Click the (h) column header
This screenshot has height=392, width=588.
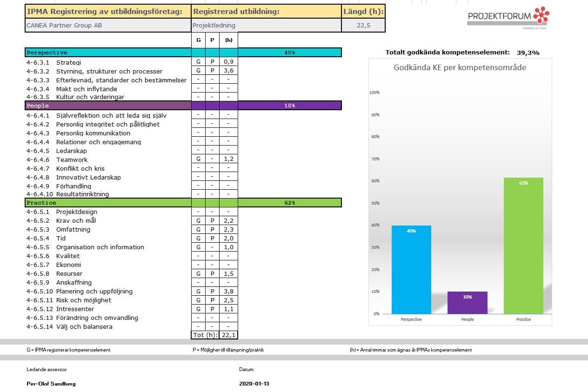pyautogui.click(x=228, y=40)
